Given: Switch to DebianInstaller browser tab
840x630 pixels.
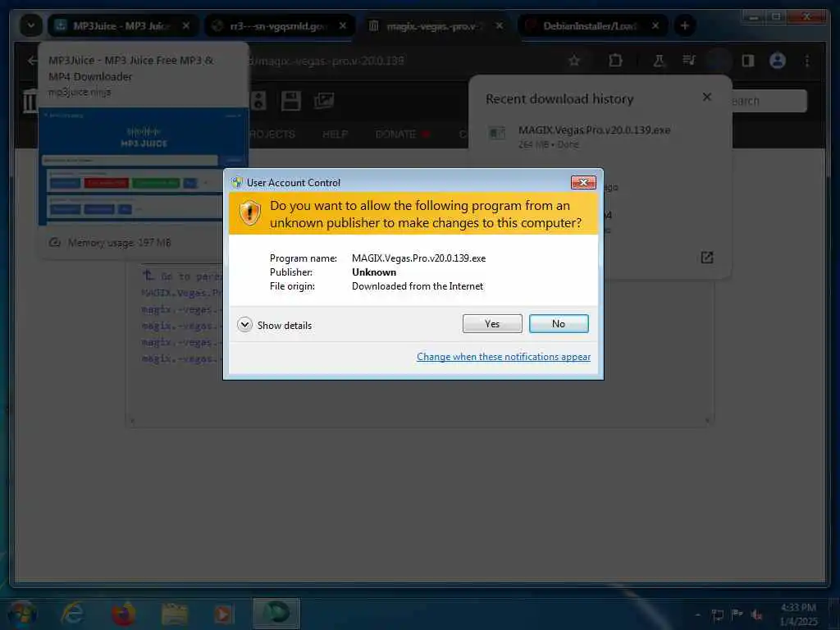Looking at the screenshot, I should tap(592, 25).
